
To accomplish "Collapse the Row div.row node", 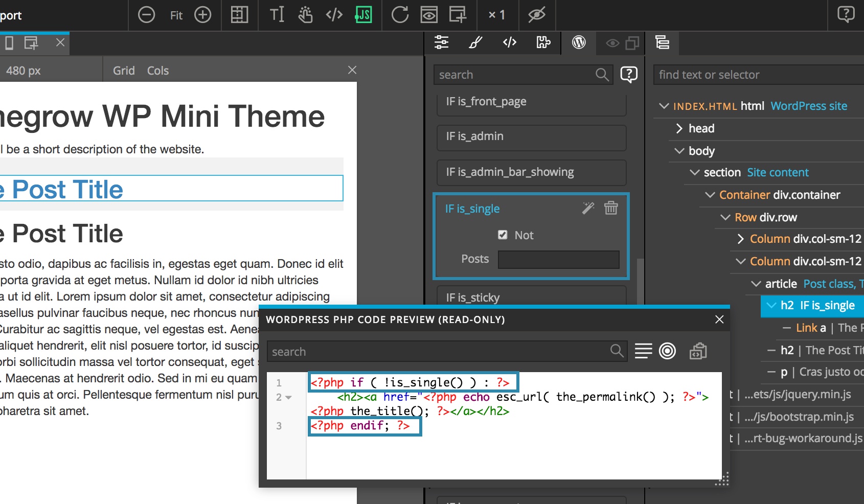I will (x=725, y=217).
